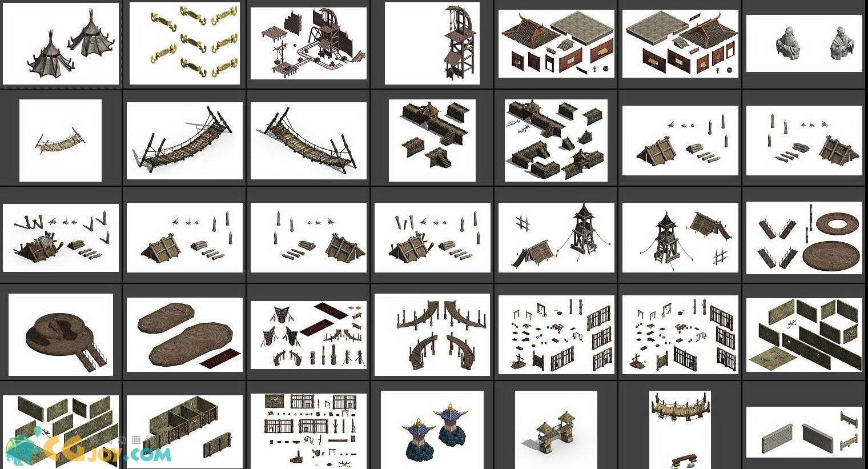Click the waterwheel workshop scene thumbnail
Image resolution: width=868 pixels, height=469 pixels.
click(308, 44)
